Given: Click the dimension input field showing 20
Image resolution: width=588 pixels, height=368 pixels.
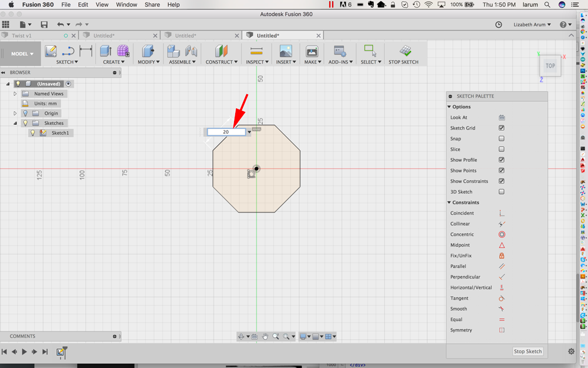Looking at the screenshot, I should [x=226, y=132].
